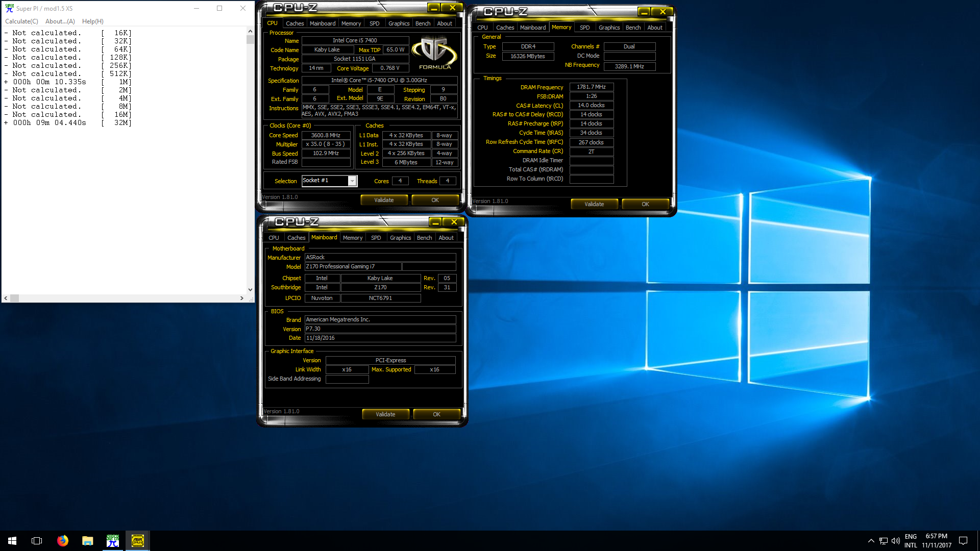Open About tab in Mainboard CPU-Z window
Screen dimensions: 980x551
[x=446, y=238]
